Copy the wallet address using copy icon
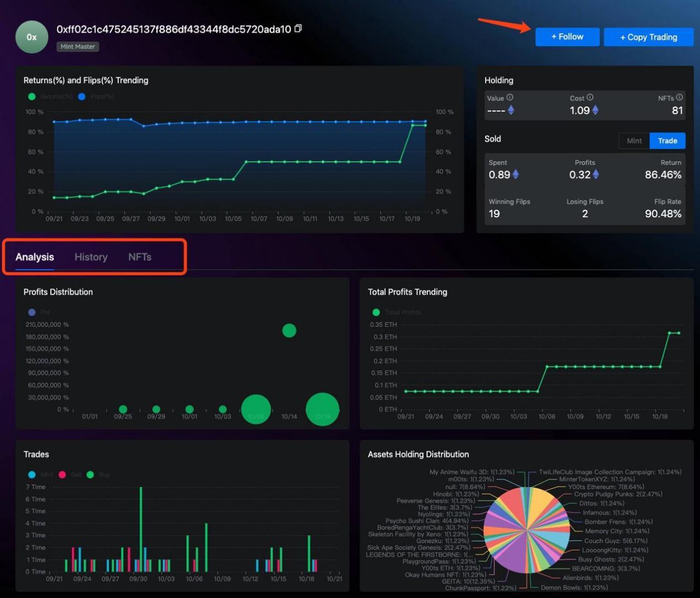Image resolution: width=700 pixels, height=598 pixels. click(x=298, y=29)
